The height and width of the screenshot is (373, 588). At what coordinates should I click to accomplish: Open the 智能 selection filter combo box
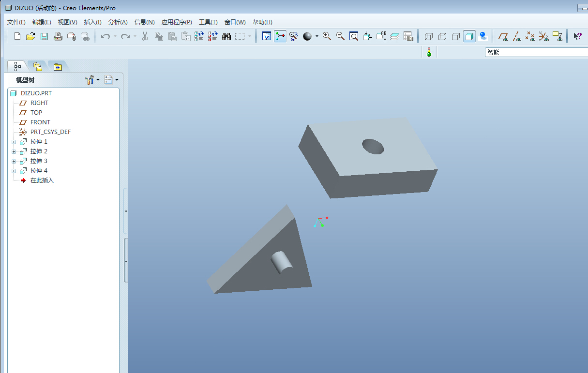[x=536, y=52]
